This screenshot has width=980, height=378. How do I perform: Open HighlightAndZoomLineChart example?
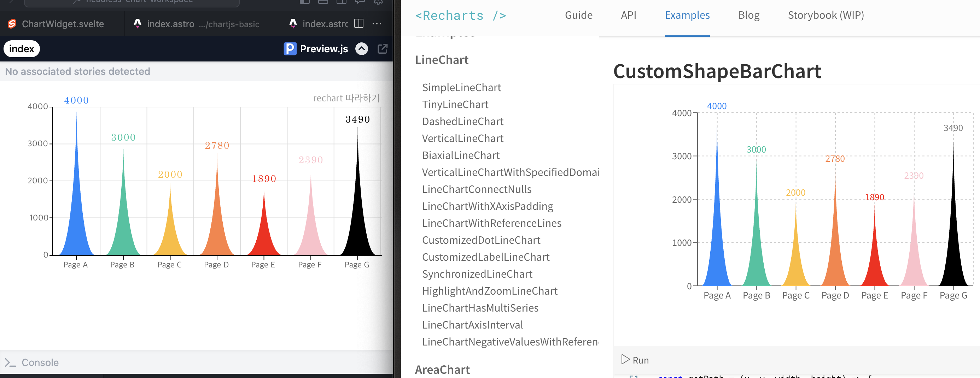pos(490,291)
